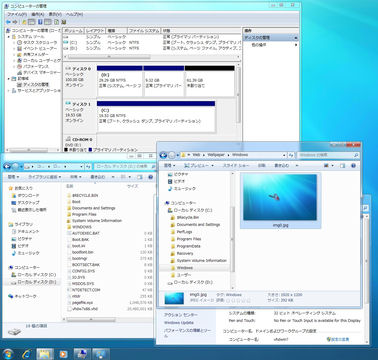Image resolution: width=378 pixels, height=360 pixels.
Task: Select デバイス マネージャー in management tree
Action: pos(38,73)
